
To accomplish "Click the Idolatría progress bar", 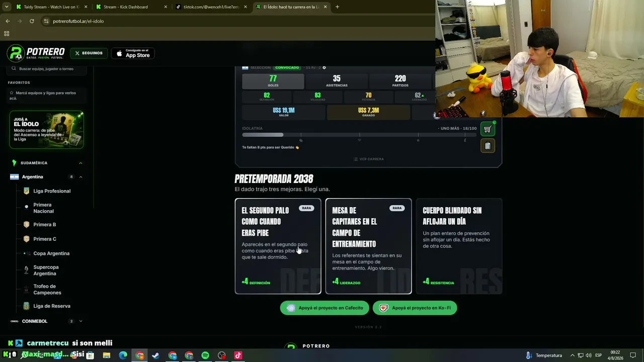I will 359,135.
